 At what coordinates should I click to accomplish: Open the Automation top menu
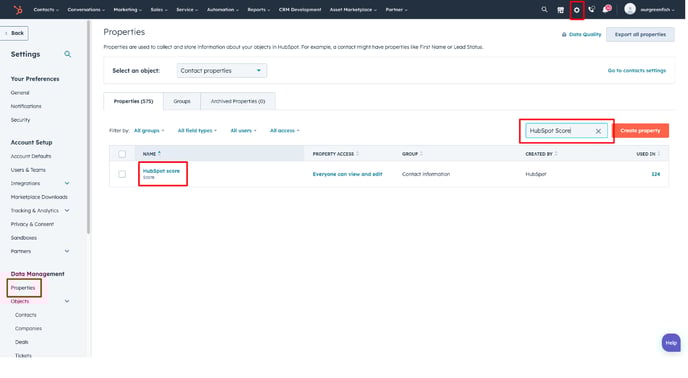222,10
